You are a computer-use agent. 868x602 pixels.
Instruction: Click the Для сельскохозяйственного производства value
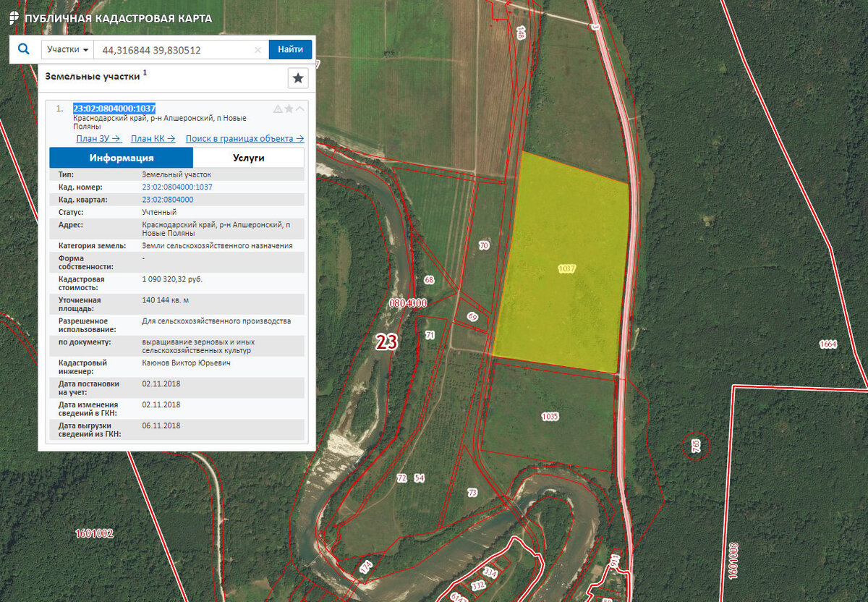[x=216, y=321]
